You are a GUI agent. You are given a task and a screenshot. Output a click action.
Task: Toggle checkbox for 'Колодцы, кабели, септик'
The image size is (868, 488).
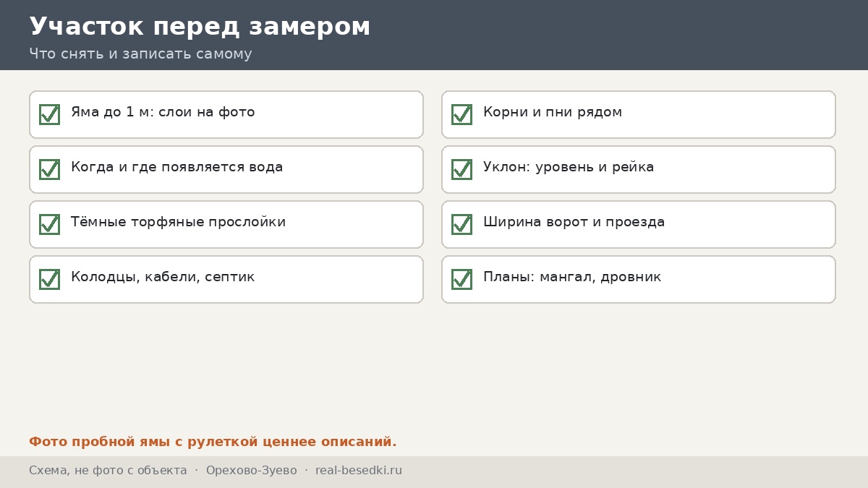(x=49, y=279)
